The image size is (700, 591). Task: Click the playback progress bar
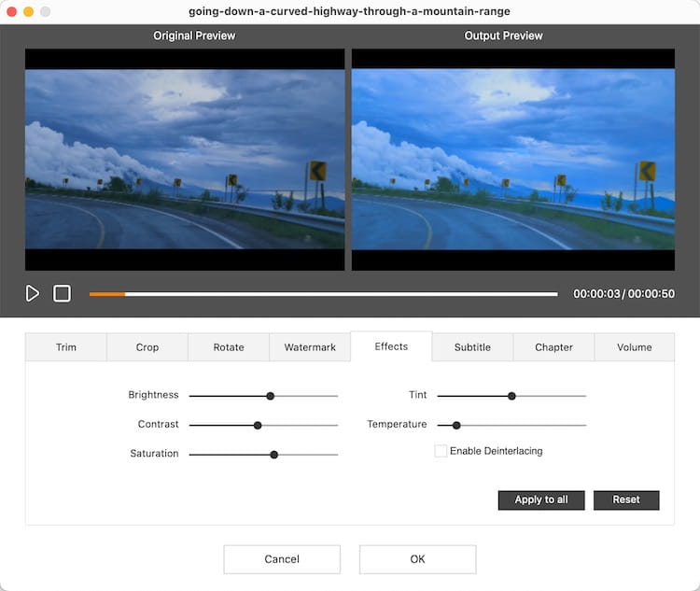pyautogui.click(x=323, y=294)
